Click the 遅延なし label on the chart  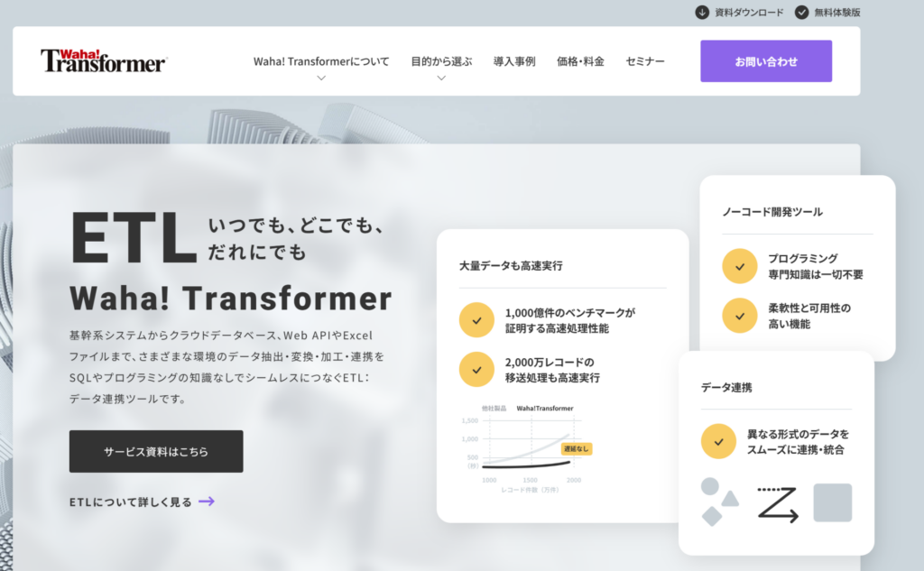point(577,449)
